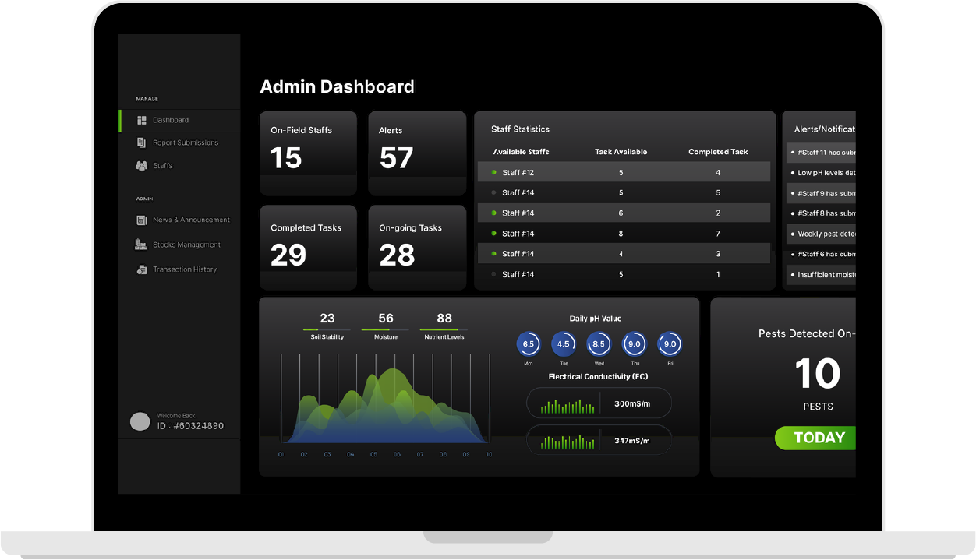
Task: Open the On-Field Staffs card
Action: (x=308, y=153)
